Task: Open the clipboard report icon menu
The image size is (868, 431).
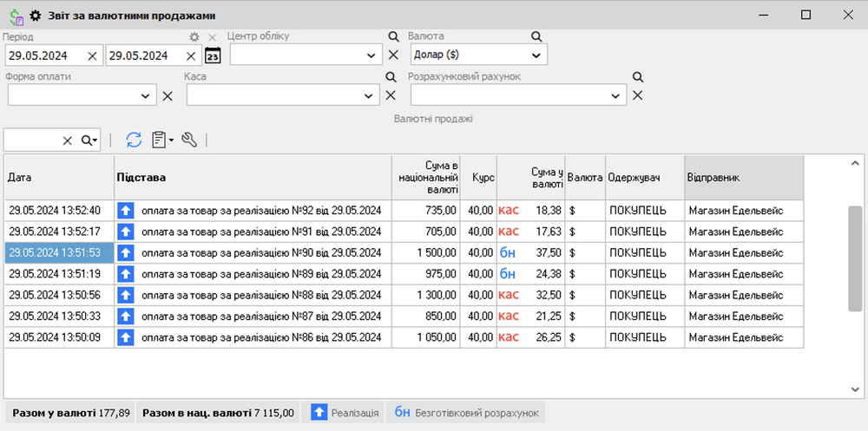Action: click(161, 140)
